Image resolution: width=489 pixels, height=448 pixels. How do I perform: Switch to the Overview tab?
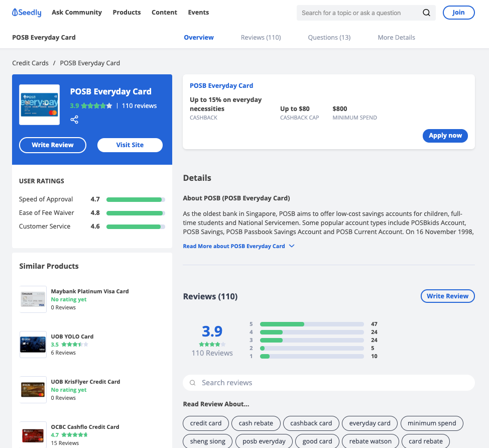click(199, 38)
